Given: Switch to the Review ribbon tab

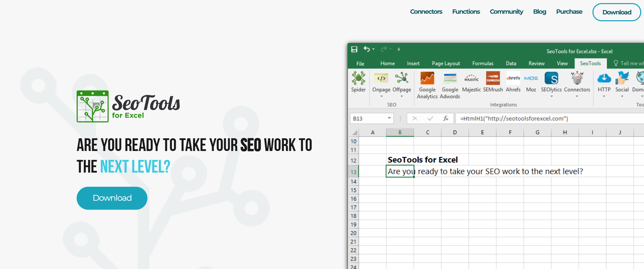Looking at the screenshot, I should [x=536, y=63].
